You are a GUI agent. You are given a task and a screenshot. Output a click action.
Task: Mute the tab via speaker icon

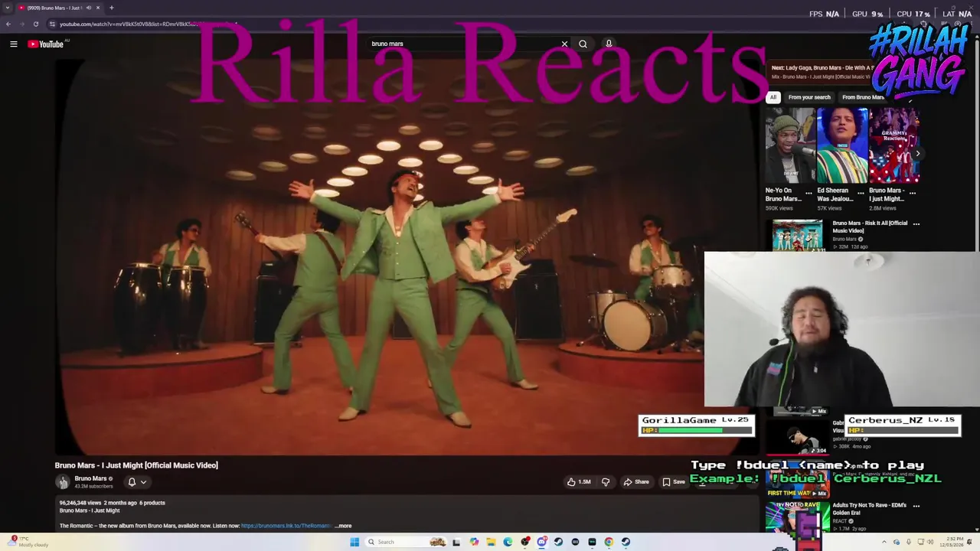88,8
